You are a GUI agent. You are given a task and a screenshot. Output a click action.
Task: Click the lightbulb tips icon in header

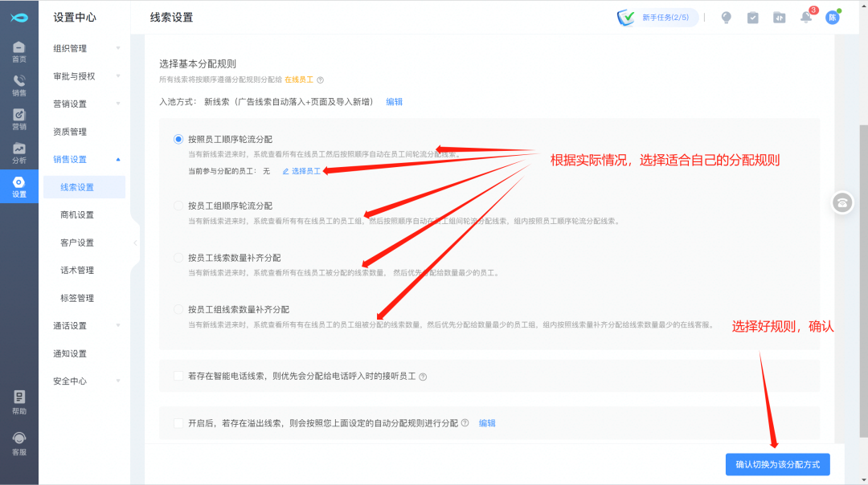pyautogui.click(x=726, y=18)
